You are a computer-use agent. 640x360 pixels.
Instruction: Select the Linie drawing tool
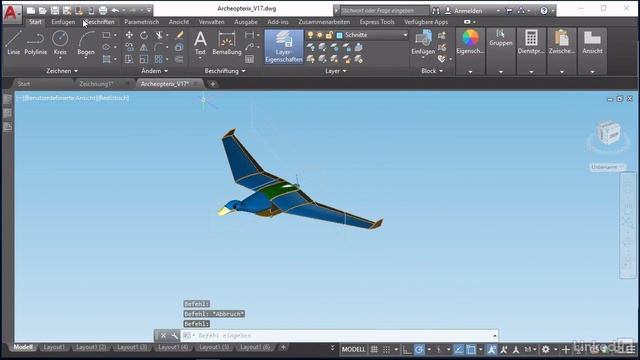coord(13,42)
